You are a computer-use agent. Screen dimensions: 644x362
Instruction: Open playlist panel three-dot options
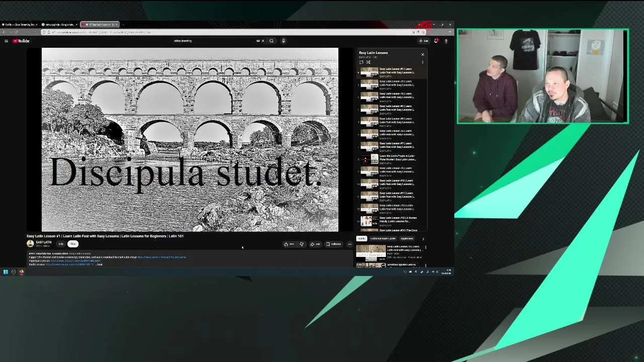point(423,62)
